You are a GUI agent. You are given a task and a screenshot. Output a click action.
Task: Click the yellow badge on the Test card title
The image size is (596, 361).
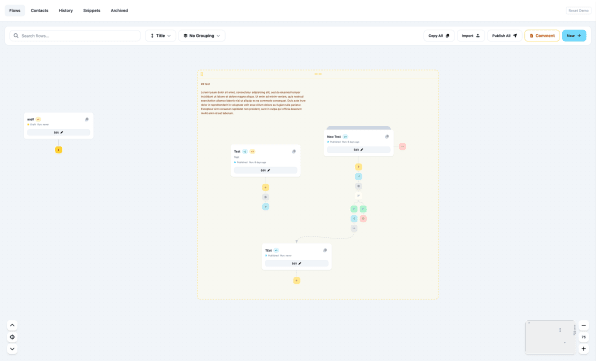coord(252,152)
